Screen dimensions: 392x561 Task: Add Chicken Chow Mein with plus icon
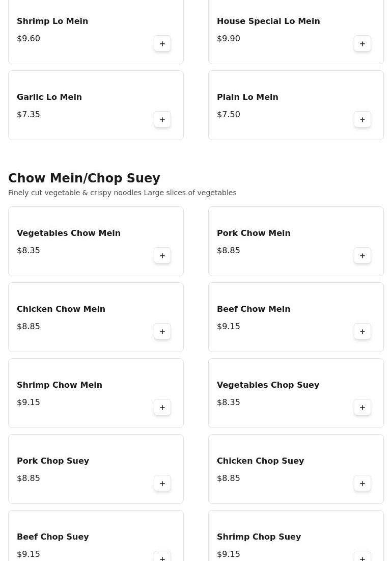pos(162,332)
